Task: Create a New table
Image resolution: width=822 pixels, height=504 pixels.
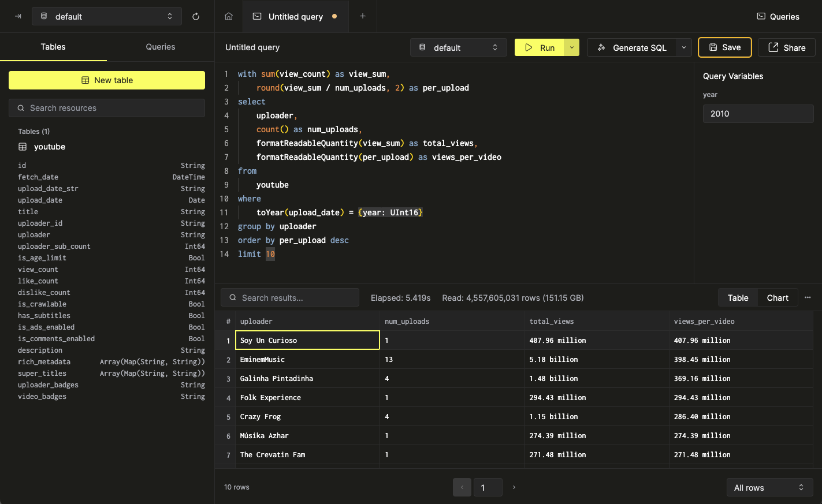Action: click(x=106, y=80)
